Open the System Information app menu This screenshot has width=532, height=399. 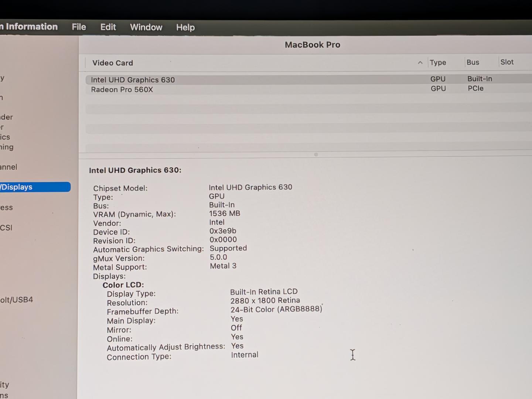pyautogui.click(x=29, y=27)
